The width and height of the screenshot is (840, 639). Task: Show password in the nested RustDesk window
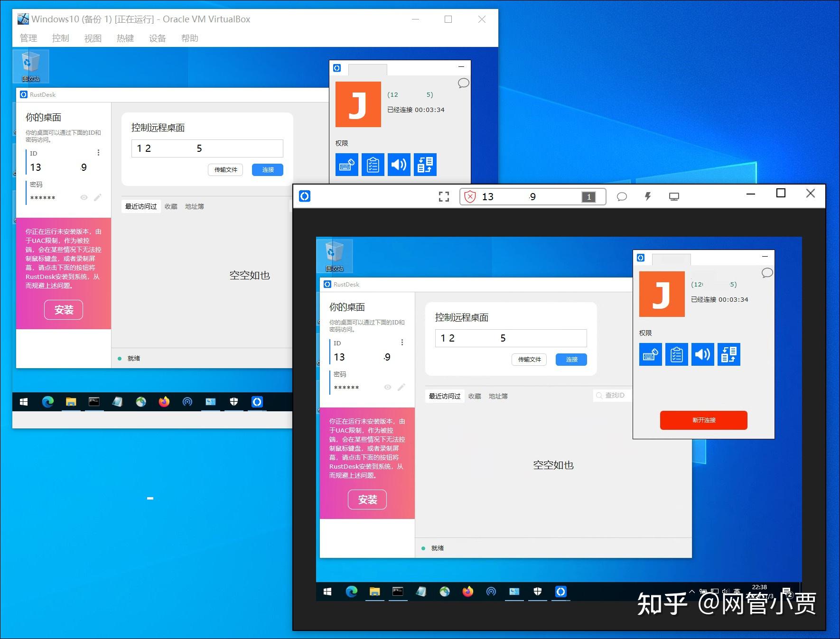point(388,387)
